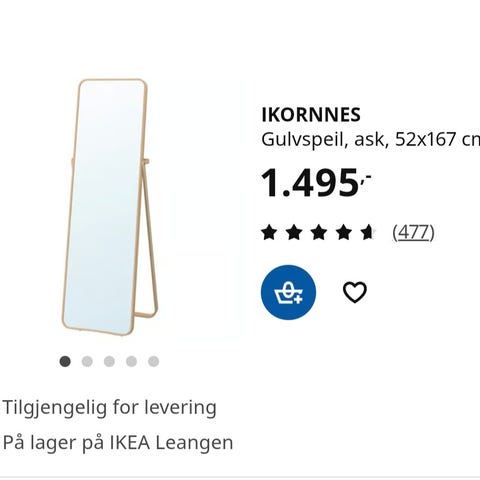This screenshot has width=480, height=480.
Task: Open the floor mirror product photo
Action: [x=109, y=207]
